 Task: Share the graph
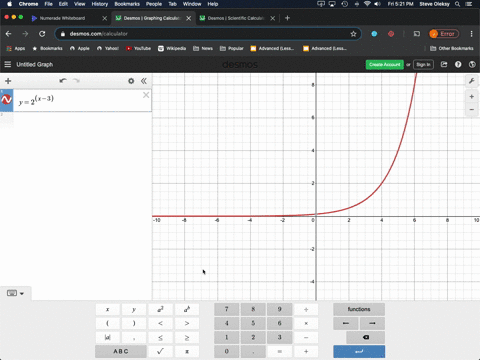pos(444,64)
